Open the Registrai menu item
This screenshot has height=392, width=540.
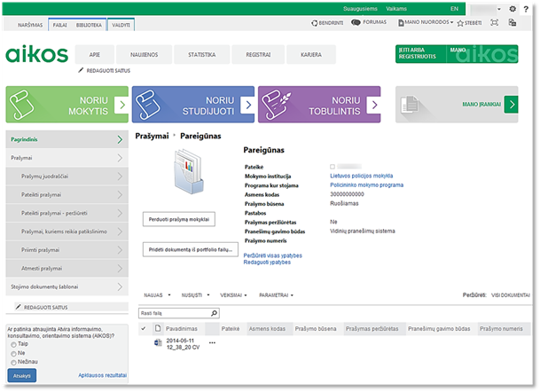point(258,54)
